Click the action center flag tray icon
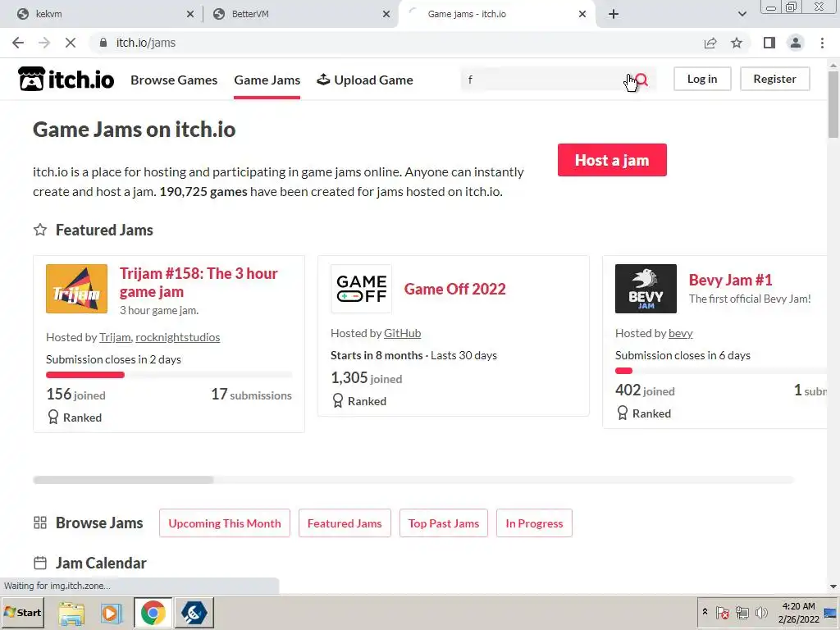840x630 pixels. (722, 613)
